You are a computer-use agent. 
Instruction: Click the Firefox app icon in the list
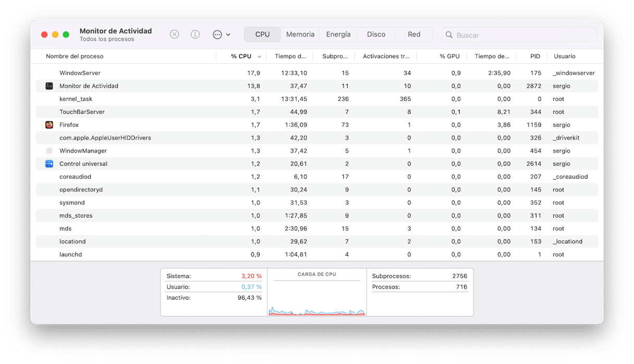pyautogui.click(x=49, y=125)
